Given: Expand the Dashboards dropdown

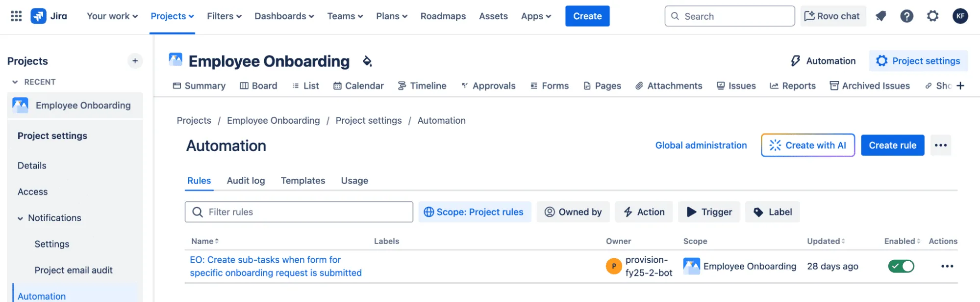Looking at the screenshot, I should pos(284,16).
